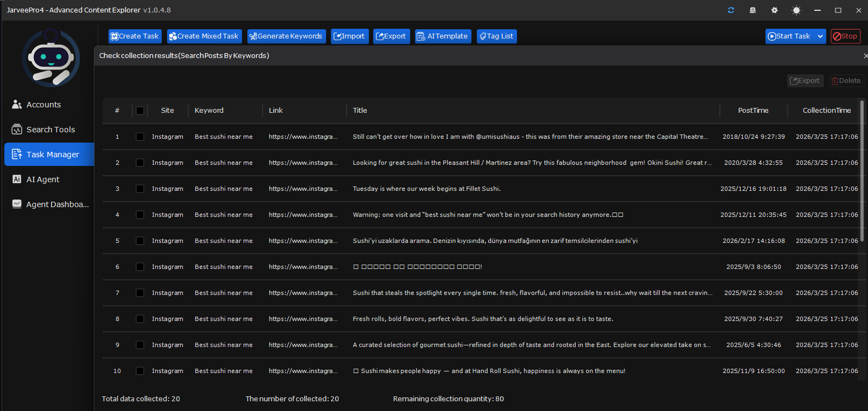
Task: Tick the checkbox for row 1
Action: coord(140,137)
